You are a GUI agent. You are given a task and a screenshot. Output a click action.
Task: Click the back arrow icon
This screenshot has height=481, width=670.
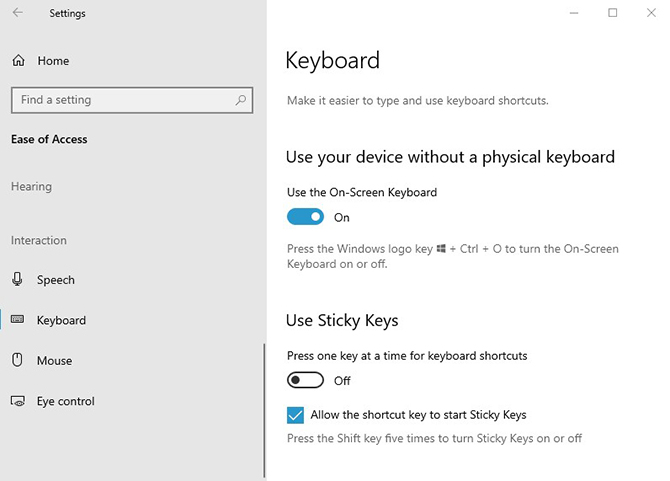[x=18, y=14]
